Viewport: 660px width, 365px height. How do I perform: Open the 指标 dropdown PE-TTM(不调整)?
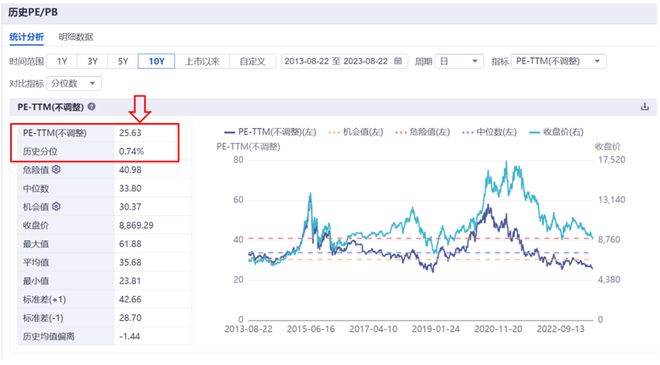point(559,61)
